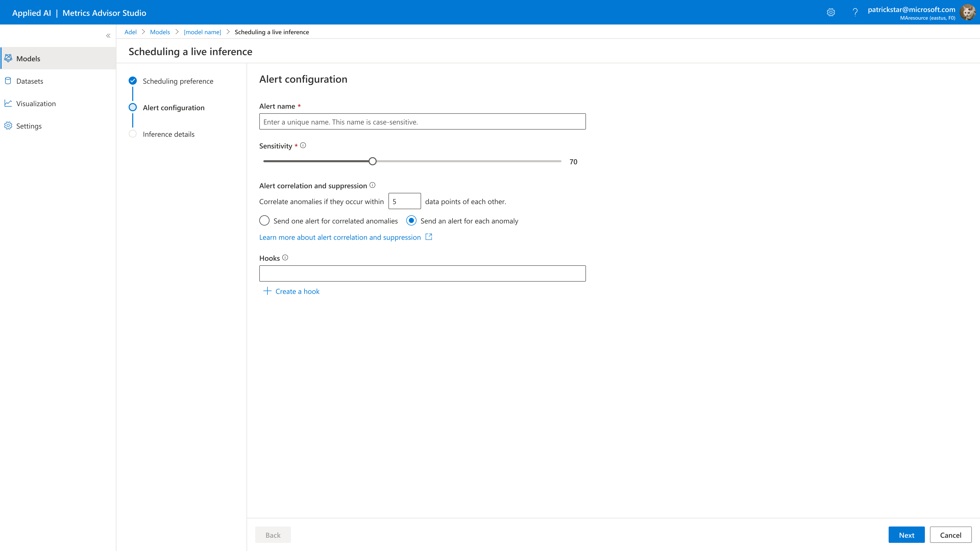980x551 pixels.
Task: Click Models in the breadcrumb
Action: (x=160, y=32)
